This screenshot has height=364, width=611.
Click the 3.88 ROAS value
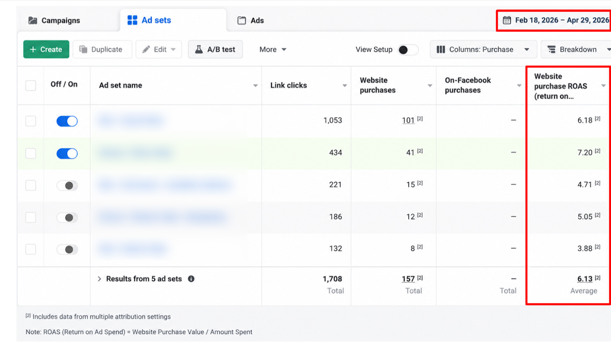585,249
